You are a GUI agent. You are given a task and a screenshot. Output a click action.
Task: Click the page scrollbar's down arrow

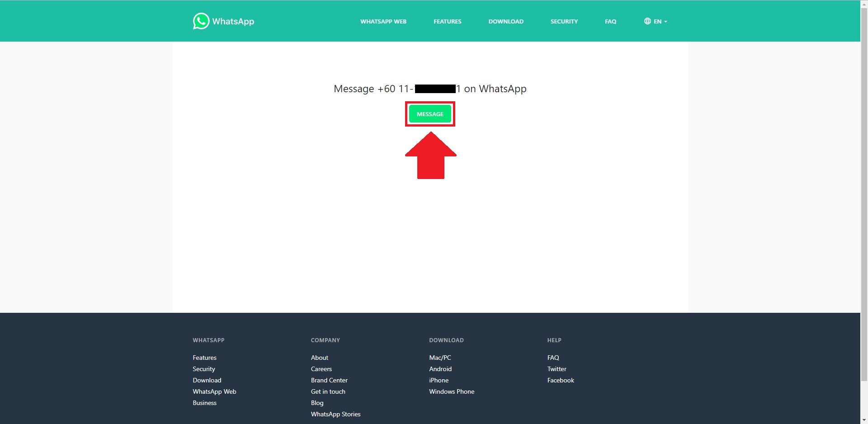864,420
